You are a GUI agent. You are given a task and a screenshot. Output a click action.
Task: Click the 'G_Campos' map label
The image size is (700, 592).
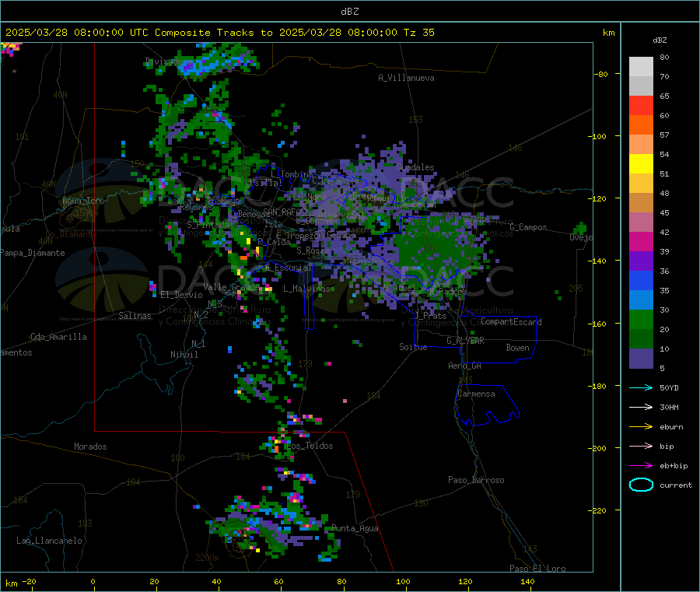(x=528, y=227)
